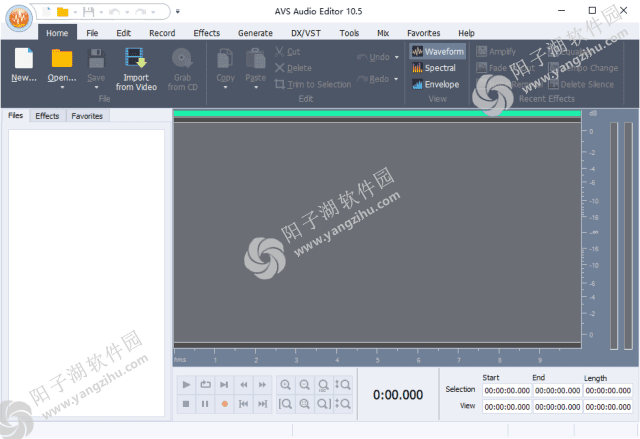
Task: Expand the dropdown arrow under Save
Action: (96, 87)
